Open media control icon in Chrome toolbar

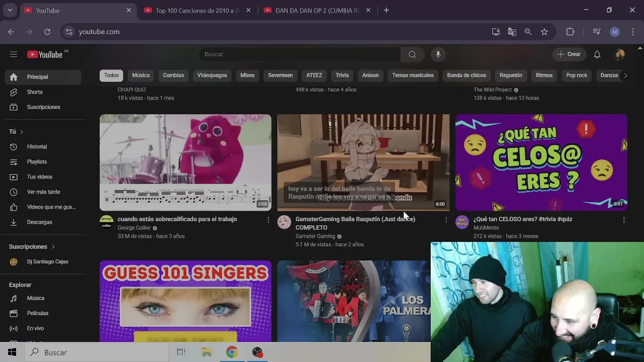click(597, 32)
